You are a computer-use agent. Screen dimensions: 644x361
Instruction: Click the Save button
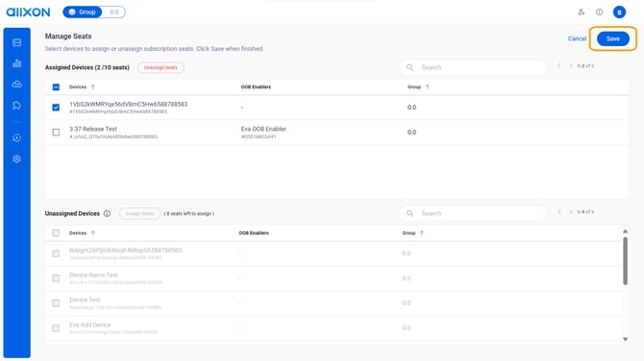[x=613, y=38]
